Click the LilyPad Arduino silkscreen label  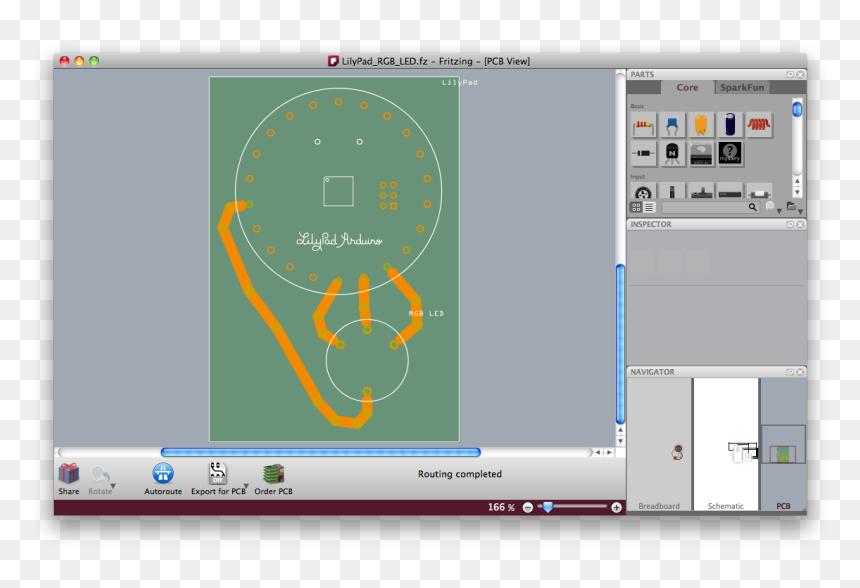[339, 240]
